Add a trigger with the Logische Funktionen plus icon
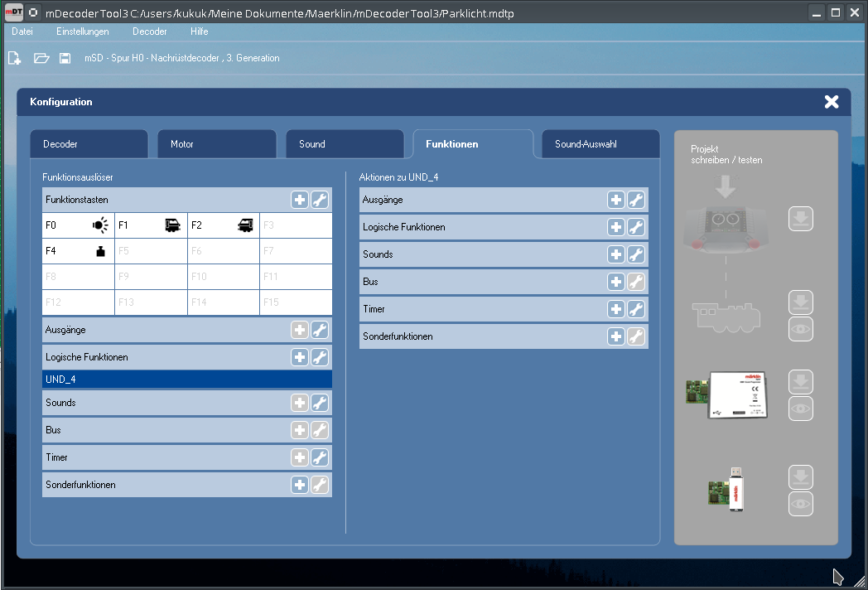Viewport: 868px width, 590px height. 300,357
